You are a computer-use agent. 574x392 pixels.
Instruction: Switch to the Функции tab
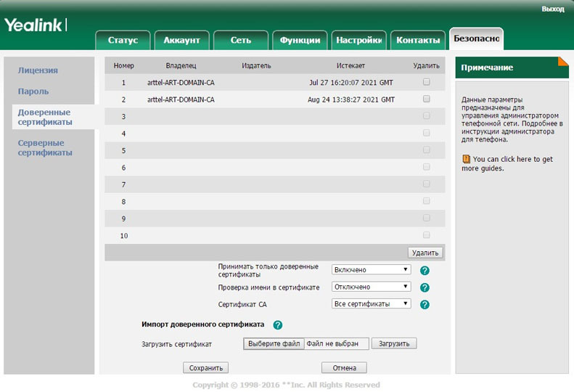click(300, 40)
